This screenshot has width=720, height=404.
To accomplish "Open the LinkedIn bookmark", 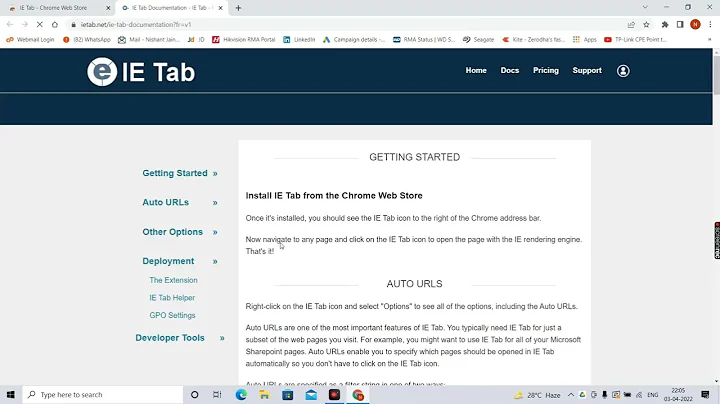I will pyautogui.click(x=299, y=39).
